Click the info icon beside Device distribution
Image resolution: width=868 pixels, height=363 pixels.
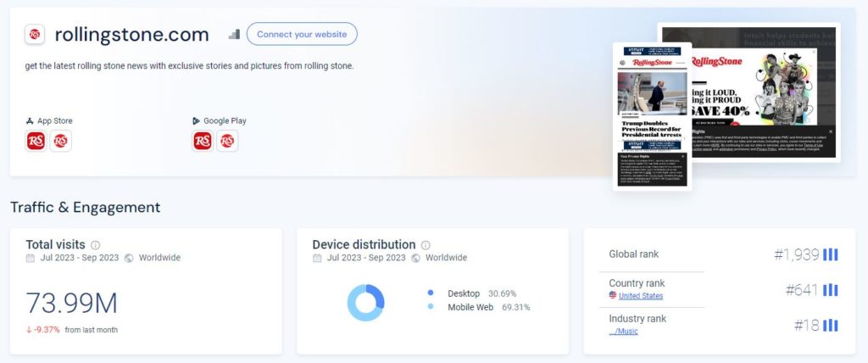point(426,245)
